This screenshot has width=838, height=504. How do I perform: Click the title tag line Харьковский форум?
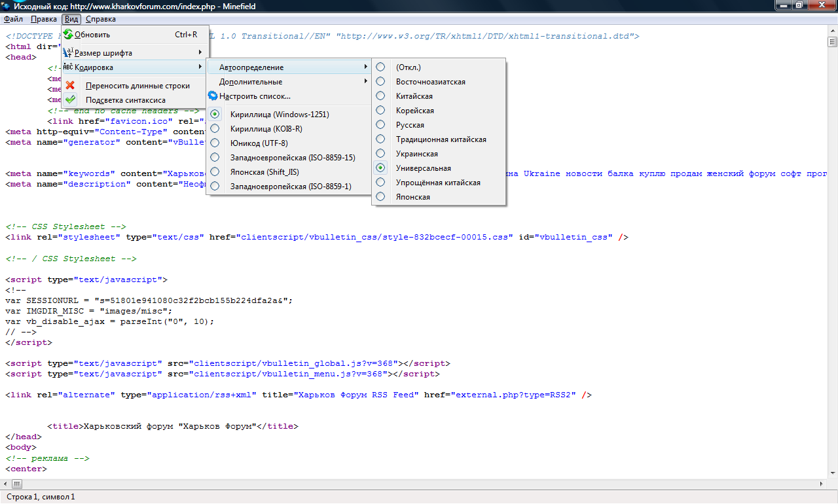pos(172,426)
